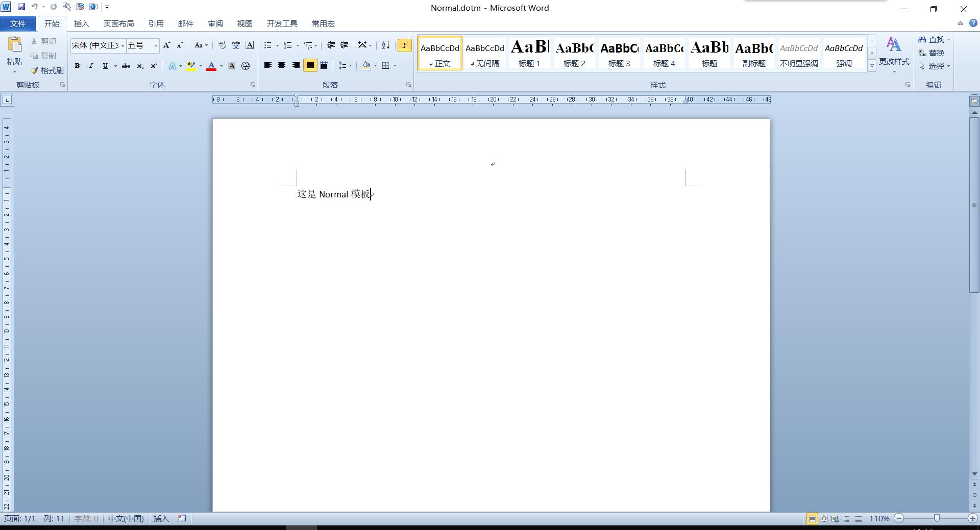Toggle show paragraph marks
Viewport: 980px width, 530px height.
(x=404, y=45)
